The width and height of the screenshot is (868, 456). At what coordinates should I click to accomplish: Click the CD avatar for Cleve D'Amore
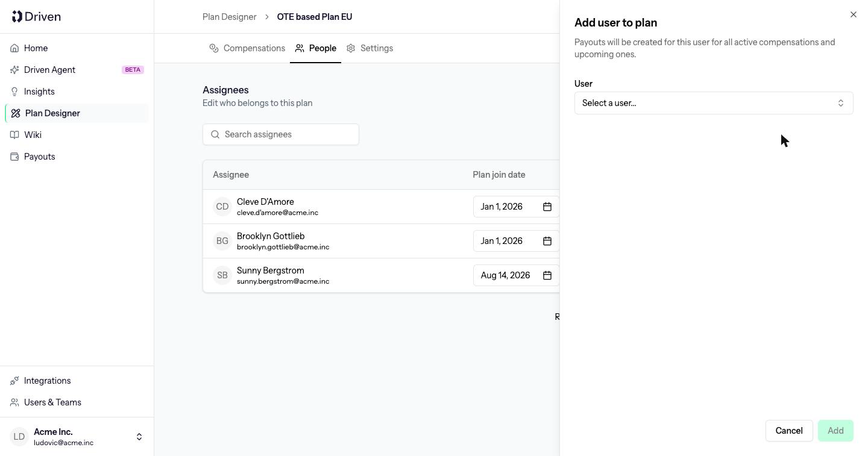[x=222, y=207]
